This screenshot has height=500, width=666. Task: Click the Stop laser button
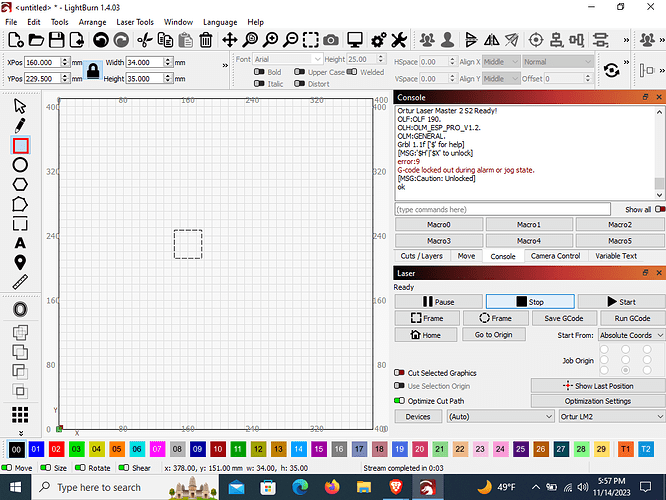[x=530, y=302]
